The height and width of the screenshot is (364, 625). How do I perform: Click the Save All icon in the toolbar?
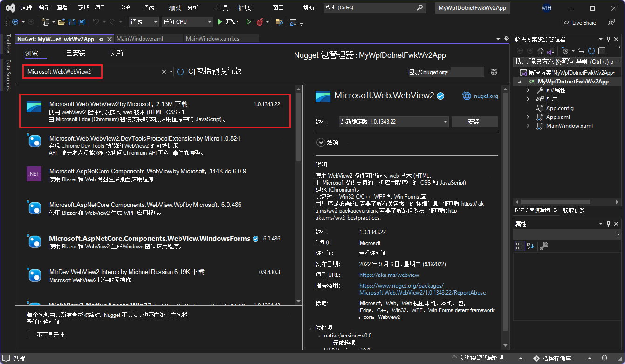pyautogui.click(x=82, y=22)
